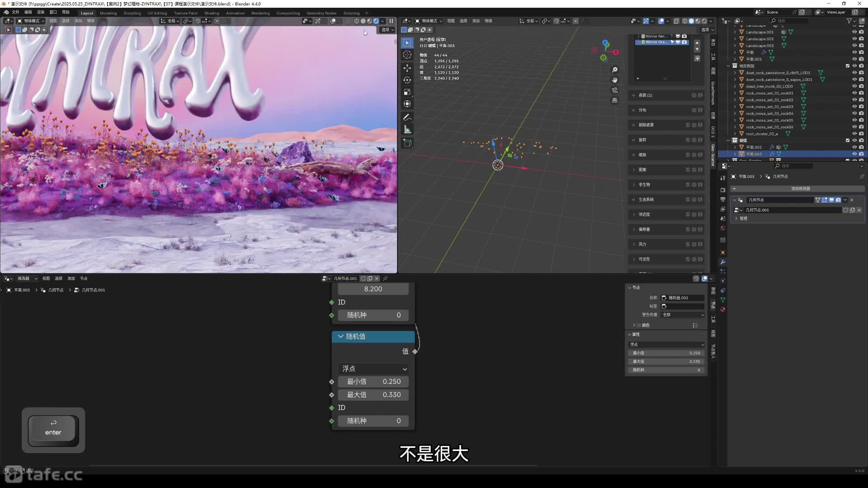Switch to the Geometry Nodes workspace tab
The width and height of the screenshot is (868, 488).
[x=321, y=13]
